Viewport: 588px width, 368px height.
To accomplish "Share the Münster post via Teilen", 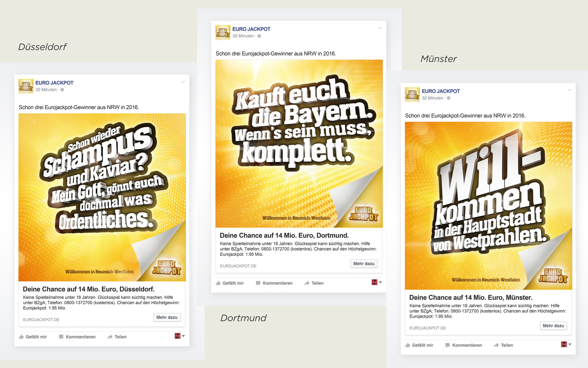I will point(503,345).
